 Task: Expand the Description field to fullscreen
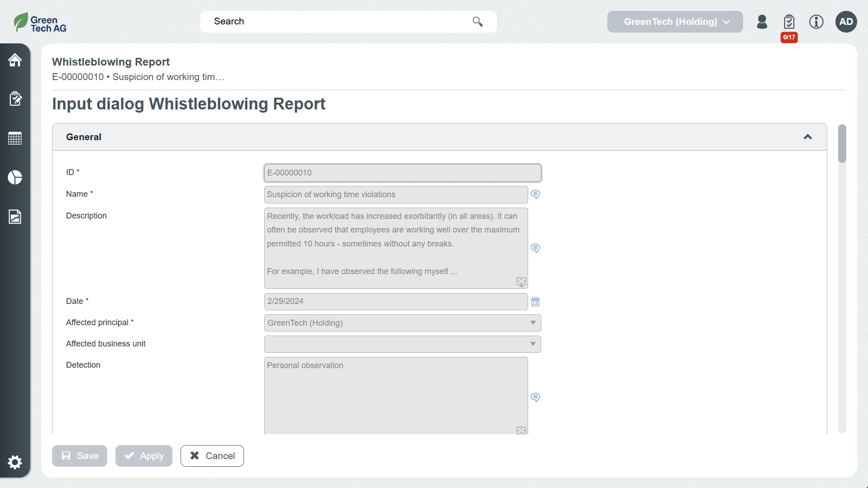click(x=521, y=282)
